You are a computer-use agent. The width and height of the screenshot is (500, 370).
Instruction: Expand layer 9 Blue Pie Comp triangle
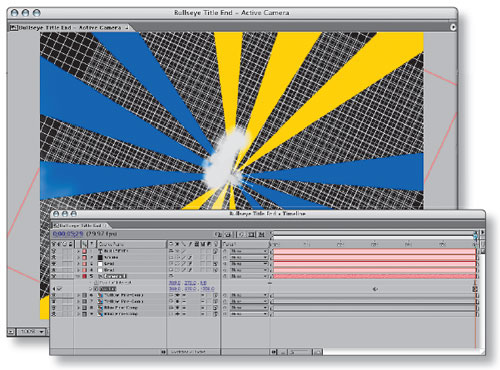click(79, 314)
